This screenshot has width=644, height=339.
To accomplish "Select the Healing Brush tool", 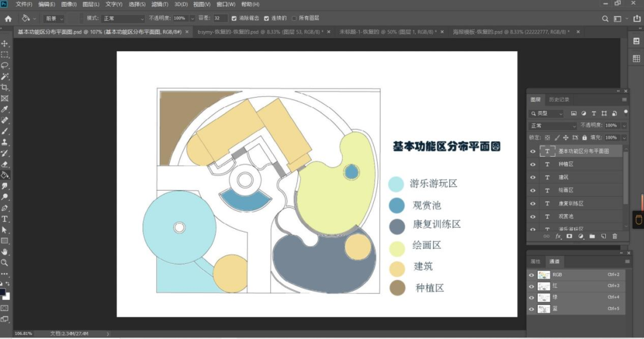I will coord(5,120).
